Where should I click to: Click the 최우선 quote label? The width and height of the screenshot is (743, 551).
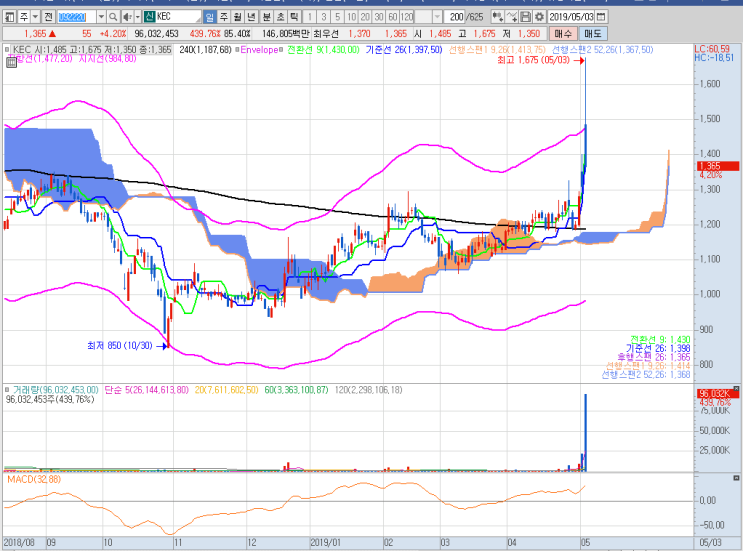326,34
